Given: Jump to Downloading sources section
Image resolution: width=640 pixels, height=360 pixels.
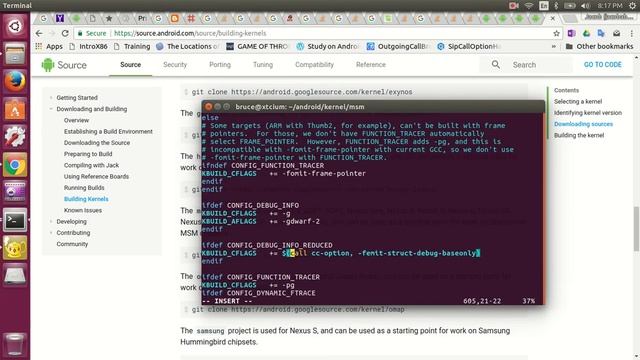Looking at the screenshot, I should (x=583, y=124).
